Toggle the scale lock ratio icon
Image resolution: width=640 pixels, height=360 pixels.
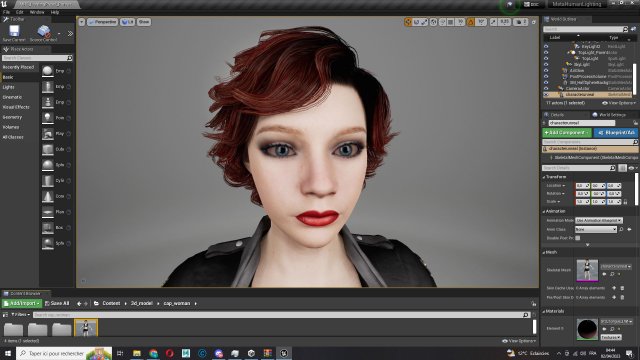click(x=625, y=202)
